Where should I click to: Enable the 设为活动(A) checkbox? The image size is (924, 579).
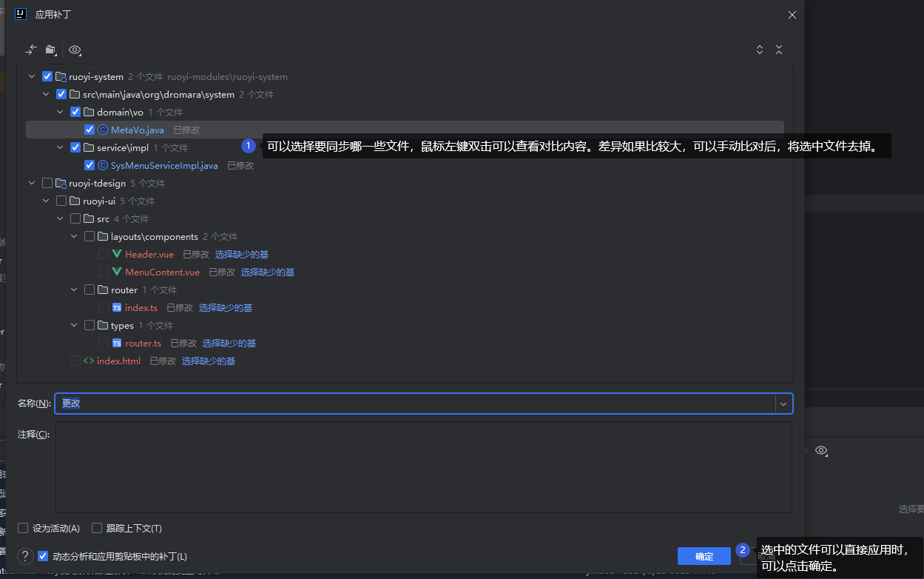click(23, 528)
